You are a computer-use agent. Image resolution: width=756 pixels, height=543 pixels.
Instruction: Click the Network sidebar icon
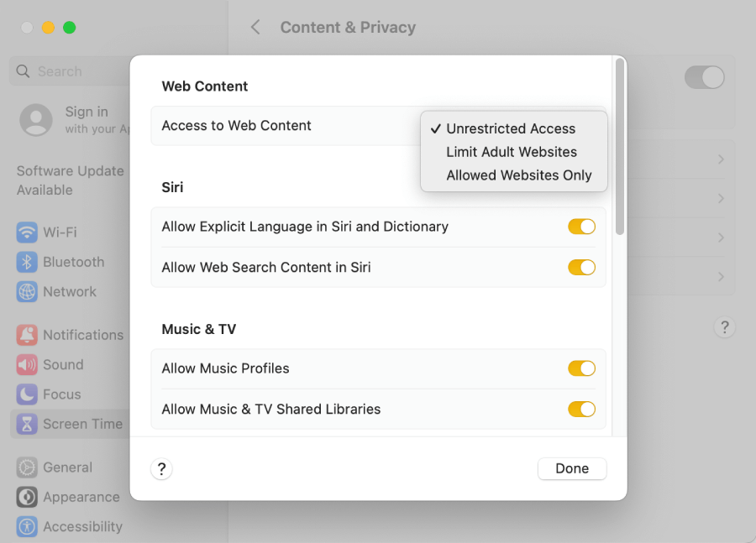(x=70, y=291)
